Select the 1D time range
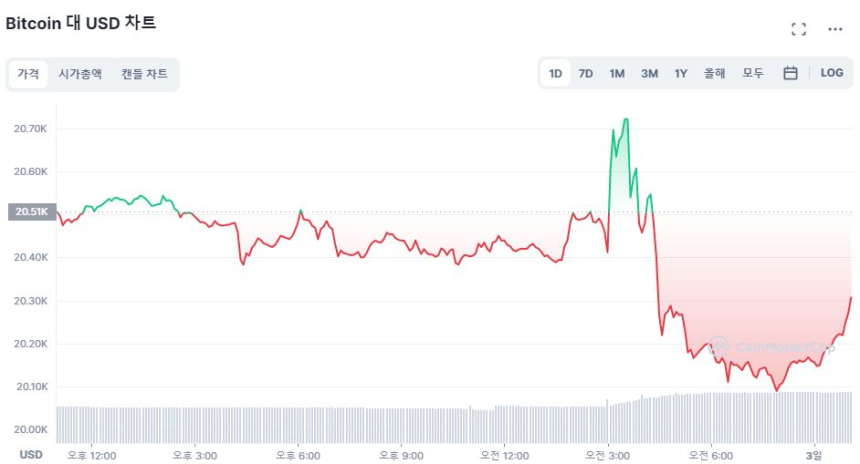This screenshot has width=860, height=464. pyautogui.click(x=555, y=73)
